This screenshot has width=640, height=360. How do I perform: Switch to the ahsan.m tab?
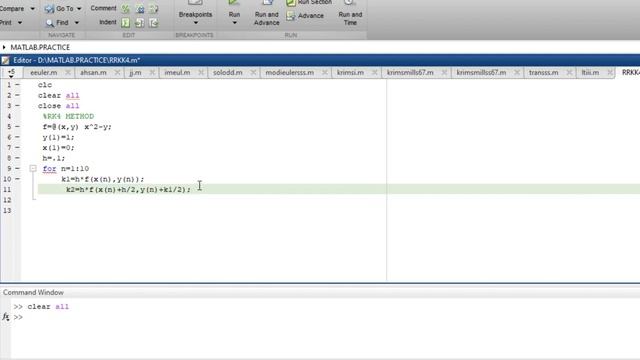click(x=93, y=73)
